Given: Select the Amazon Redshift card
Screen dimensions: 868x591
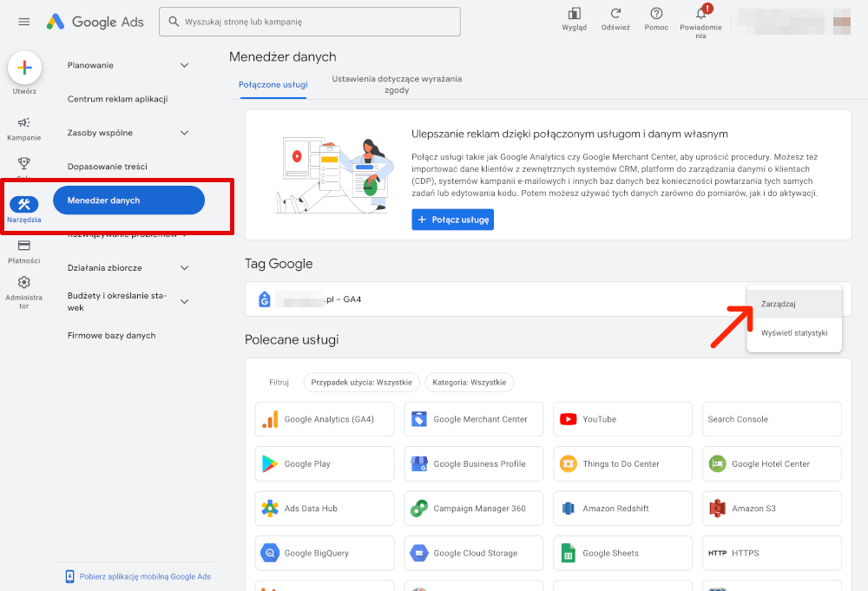Looking at the screenshot, I should point(622,509).
